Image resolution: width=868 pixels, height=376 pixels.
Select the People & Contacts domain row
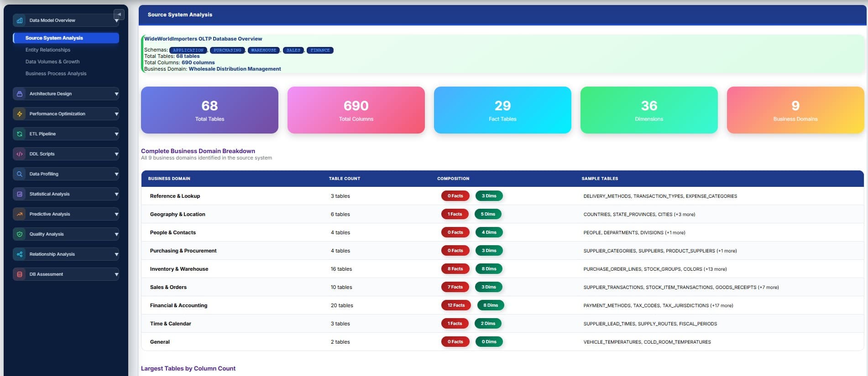point(502,232)
